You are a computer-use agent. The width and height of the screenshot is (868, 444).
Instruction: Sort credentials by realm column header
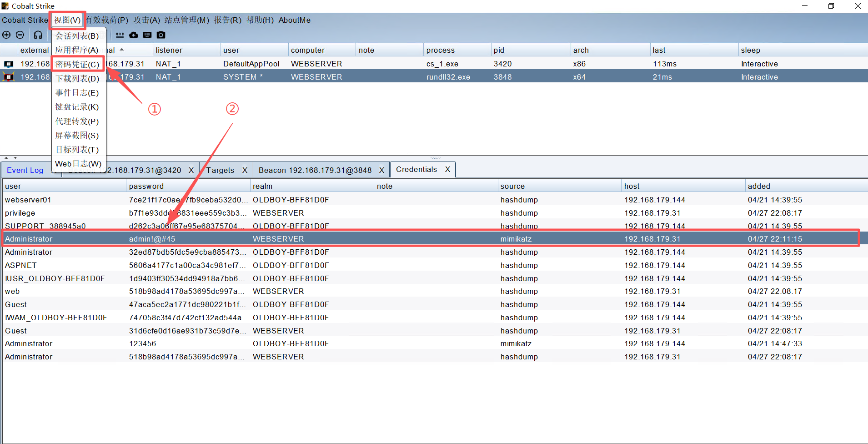312,186
